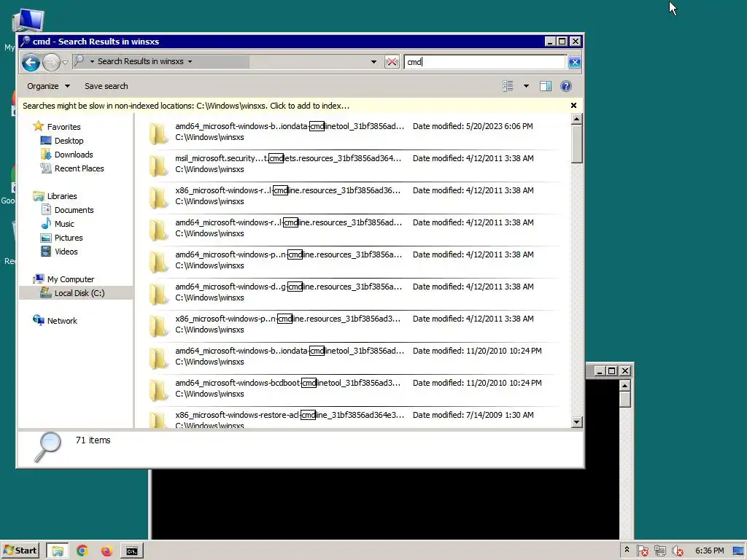Open Desktop in Favorites
Screen dimensions: 747x560
tap(69, 141)
